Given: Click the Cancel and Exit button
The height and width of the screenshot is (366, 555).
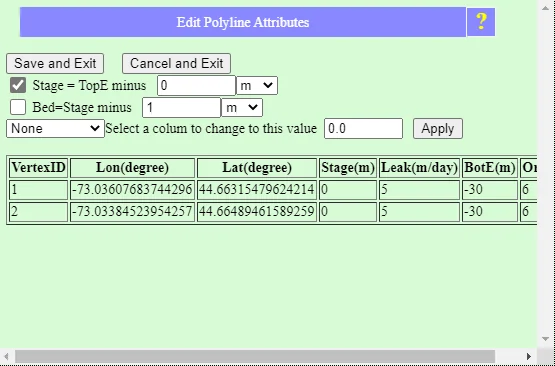Looking at the screenshot, I should click(x=176, y=64).
